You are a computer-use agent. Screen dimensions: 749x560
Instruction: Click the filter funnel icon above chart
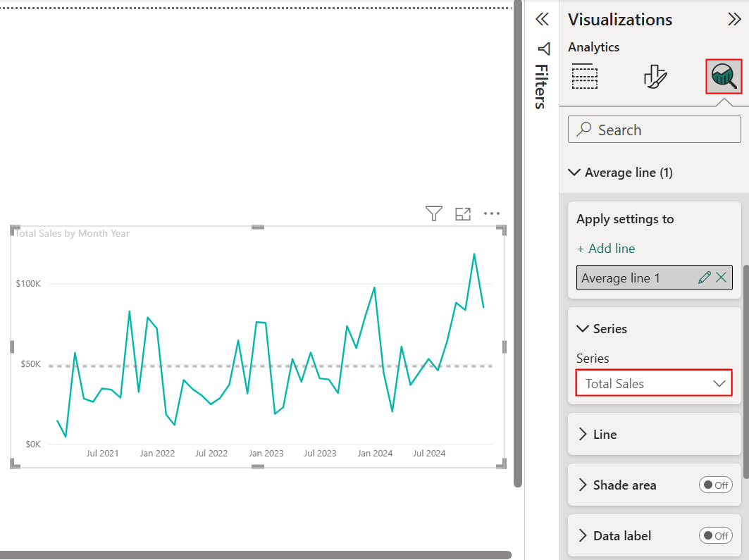[x=434, y=213]
